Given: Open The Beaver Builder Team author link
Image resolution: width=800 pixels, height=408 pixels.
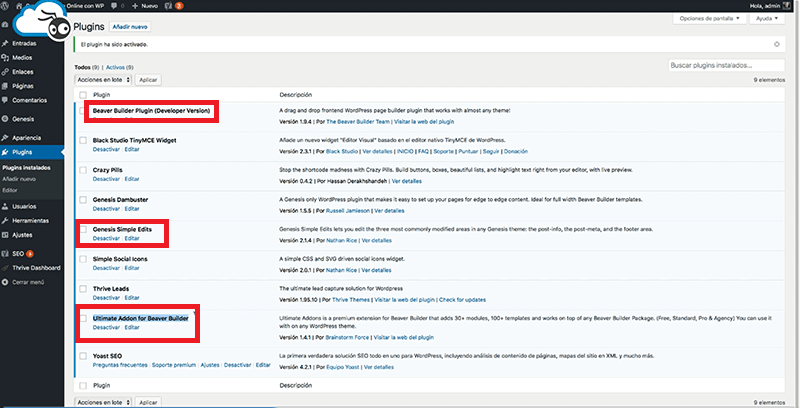Looking at the screenshot, I should [x=358, y=122].
